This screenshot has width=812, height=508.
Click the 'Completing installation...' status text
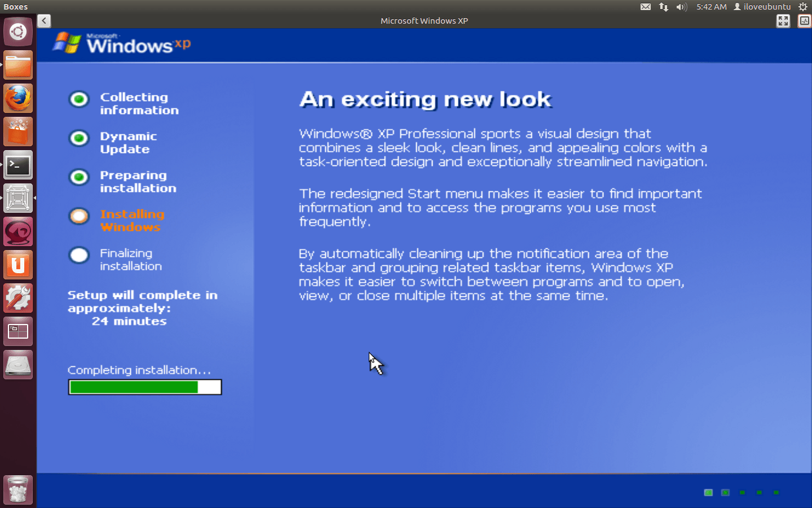click(139, 370)
